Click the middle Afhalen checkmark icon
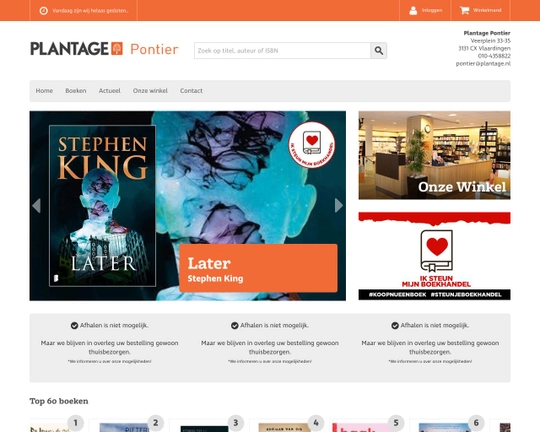This screenshot has width=540, height=432. pos(235,326)
